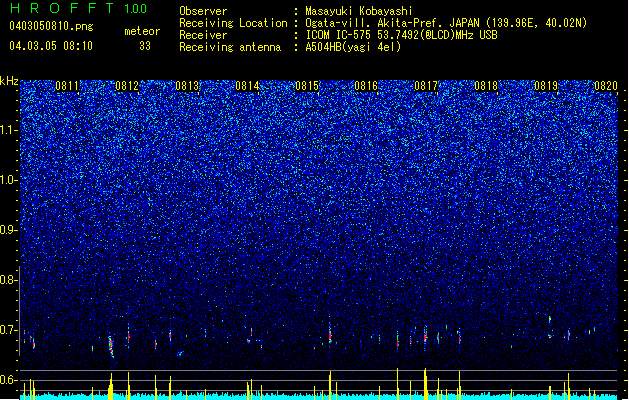Click the 1.0 frequency axis label
The width and height of the screenshot is (629, 400).
9,180
